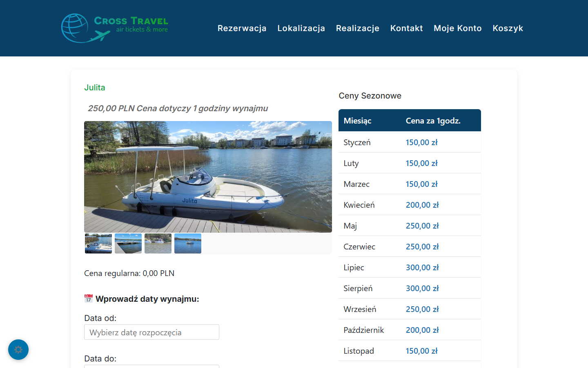Click the 250,00 PLN hourly price text
Viewport: 588px width, 368px height.
pyautogui.click(x=178, y=108)
